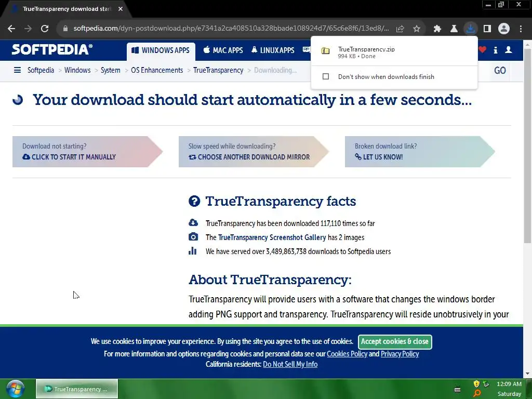Click the spinning loader icon by the heading
The height and width of the screenshot is (399, 532).
(x=18, y=100)
